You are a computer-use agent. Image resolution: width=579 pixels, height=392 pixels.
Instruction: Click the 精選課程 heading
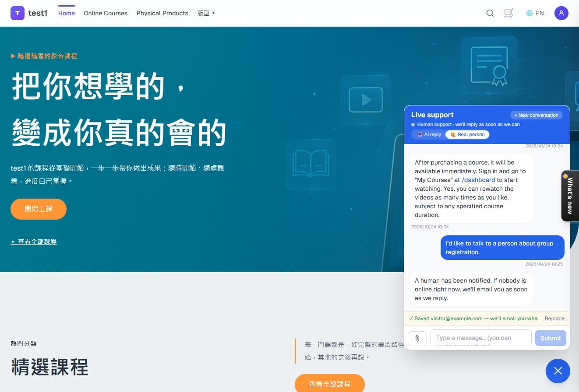click(x=49, y=367)
